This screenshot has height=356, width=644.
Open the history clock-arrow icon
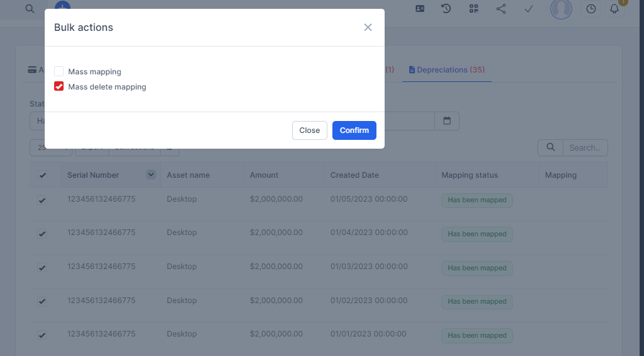click(446, 9)
